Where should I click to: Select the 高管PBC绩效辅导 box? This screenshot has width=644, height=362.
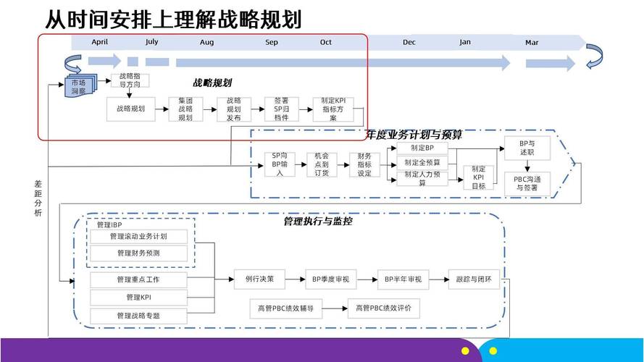click(x=286, y=308)
